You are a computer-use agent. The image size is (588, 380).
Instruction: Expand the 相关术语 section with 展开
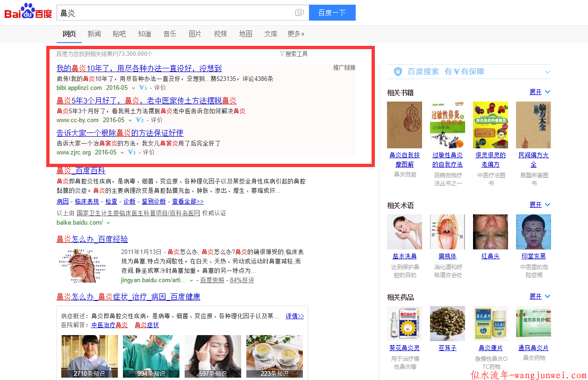[x=540, y=205]
